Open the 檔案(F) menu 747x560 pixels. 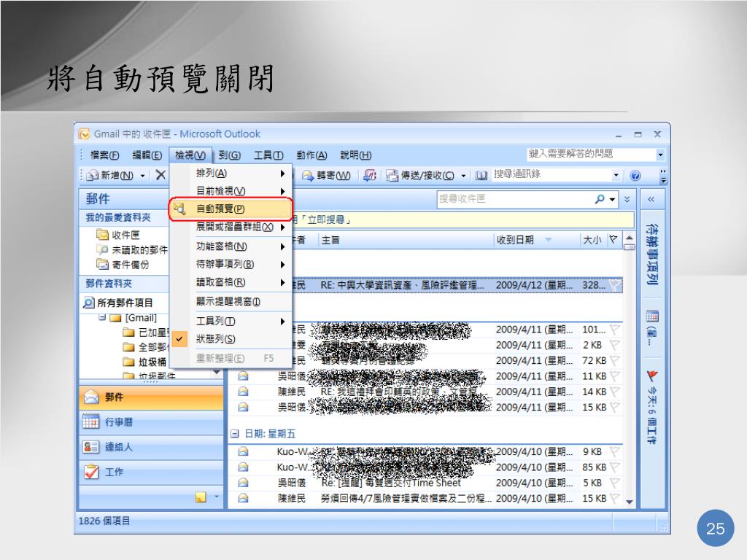pyautogui.click(x=104, y=155)
